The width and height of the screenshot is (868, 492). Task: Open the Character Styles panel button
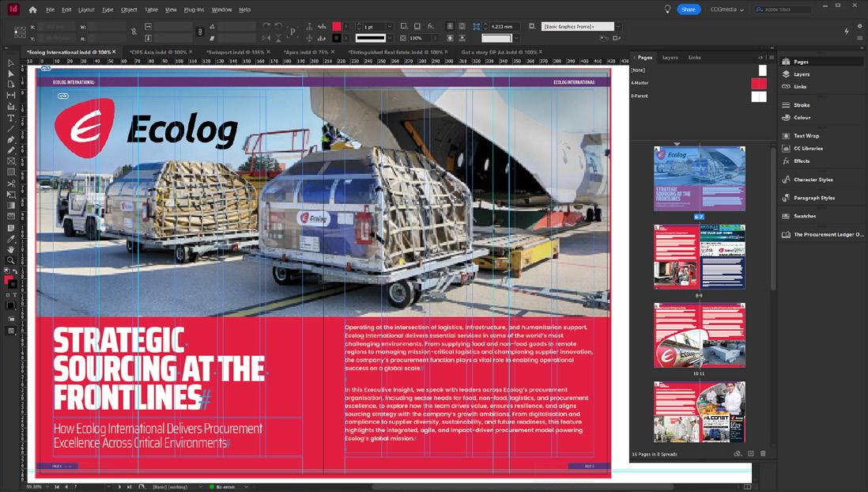tap(813, 180)
